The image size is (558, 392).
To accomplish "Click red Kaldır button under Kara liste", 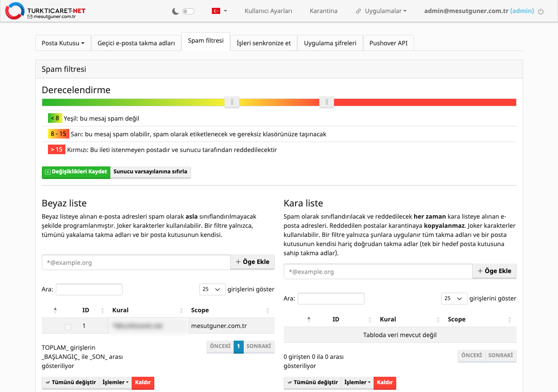I will pyautogui.click(x=385, y=382).
